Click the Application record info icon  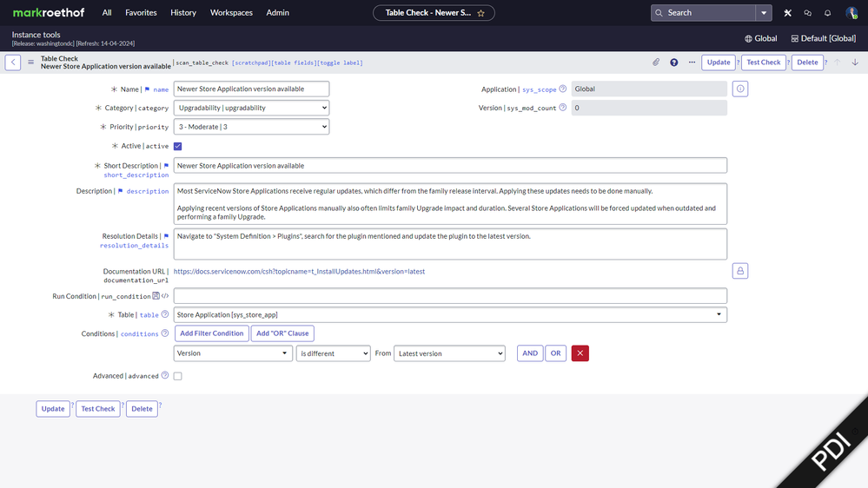tap(740, 89)
